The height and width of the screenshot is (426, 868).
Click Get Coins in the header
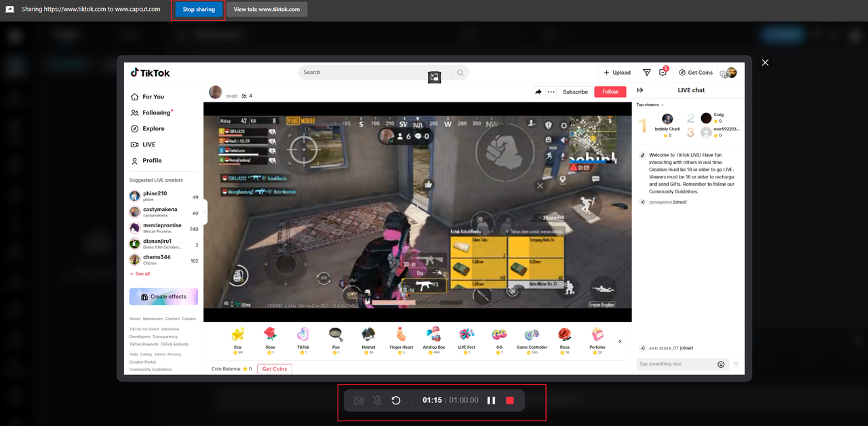click(696, 73)
